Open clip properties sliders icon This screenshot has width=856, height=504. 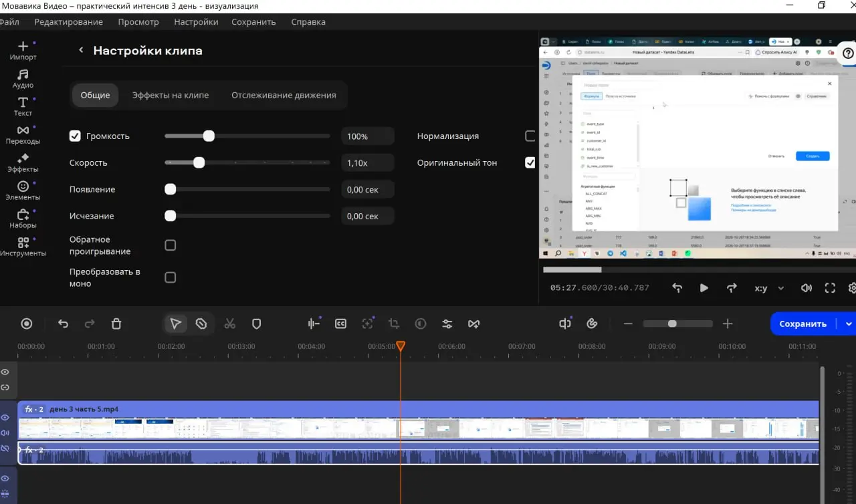pos(447,324)
